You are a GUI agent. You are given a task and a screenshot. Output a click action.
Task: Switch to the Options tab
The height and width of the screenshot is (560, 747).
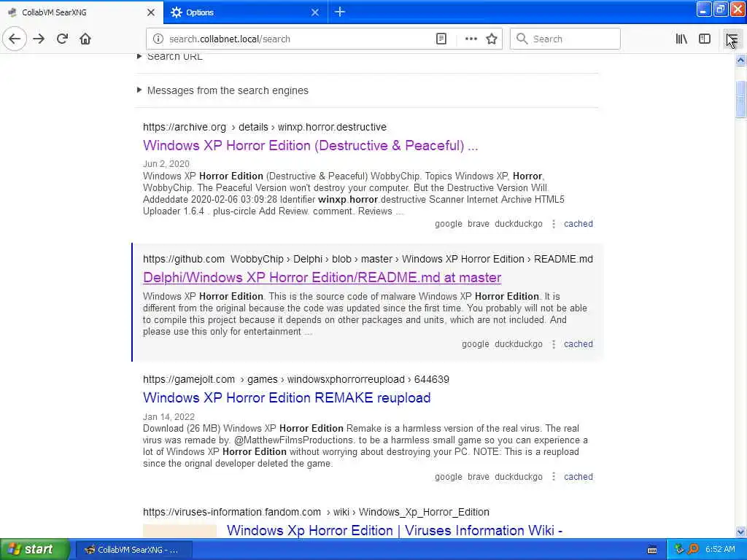pos(245,12)
